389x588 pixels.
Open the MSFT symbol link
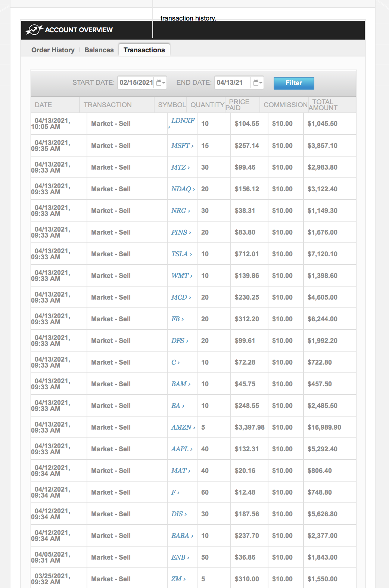tap(181, 146)
